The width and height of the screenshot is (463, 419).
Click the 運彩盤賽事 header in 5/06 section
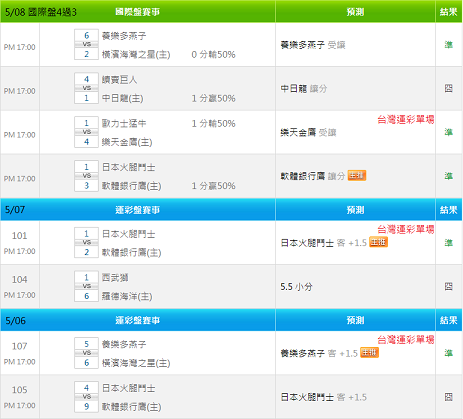tap(137, 320)
